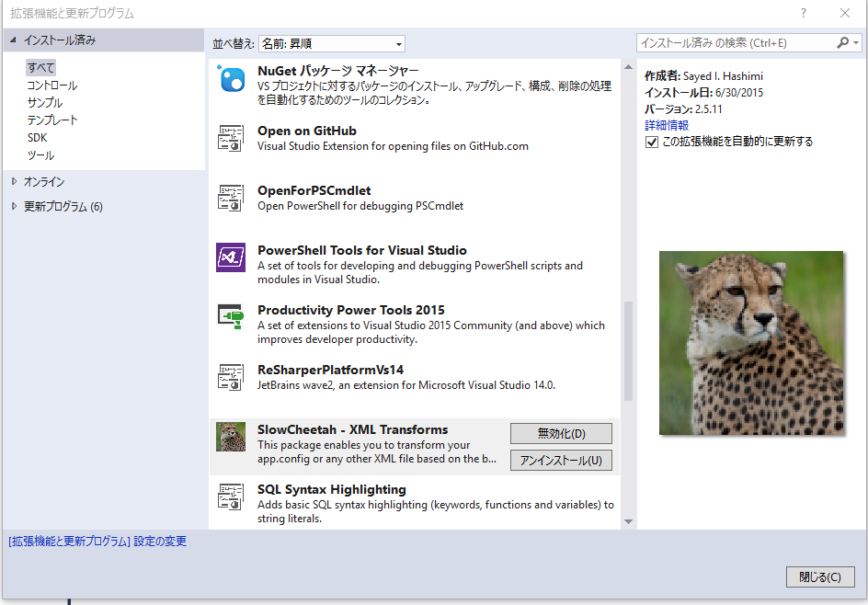Open the help question mark button

804,13
